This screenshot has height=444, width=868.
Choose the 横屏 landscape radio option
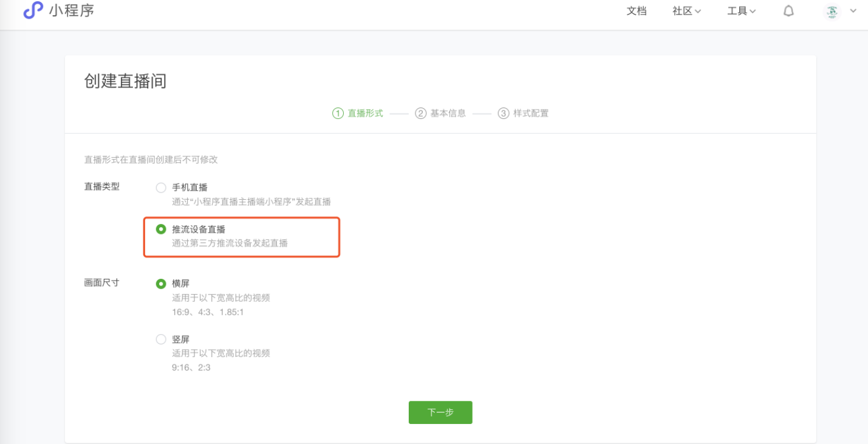[x=161, y=284]
